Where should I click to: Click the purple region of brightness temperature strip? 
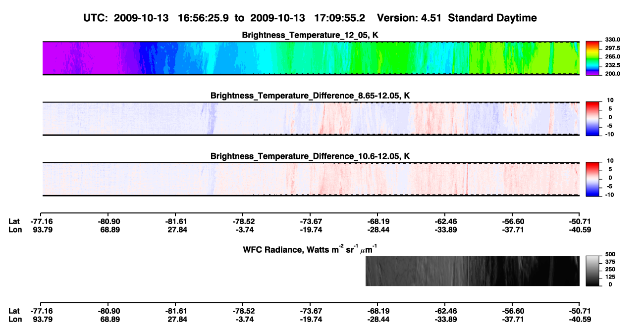click(79, 58)
